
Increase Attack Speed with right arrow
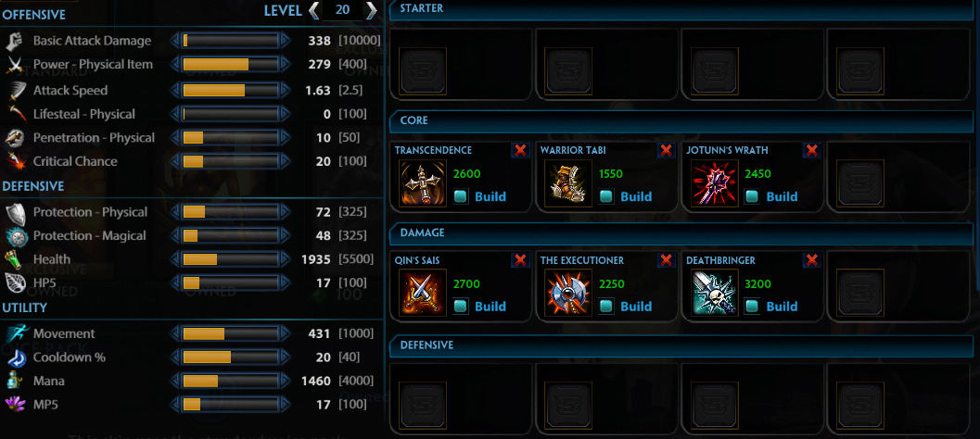click(x=285, y=91)
